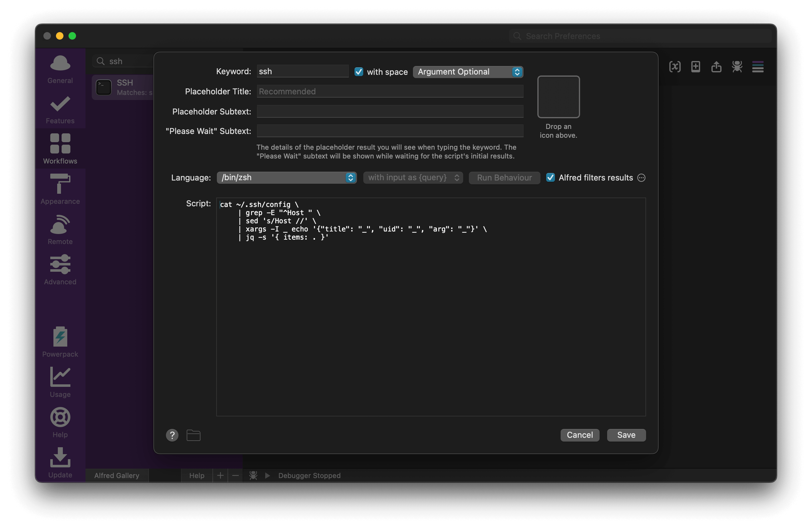
Task: Click the 'Debugger Stopped' status text
Action: click(309, 476)
